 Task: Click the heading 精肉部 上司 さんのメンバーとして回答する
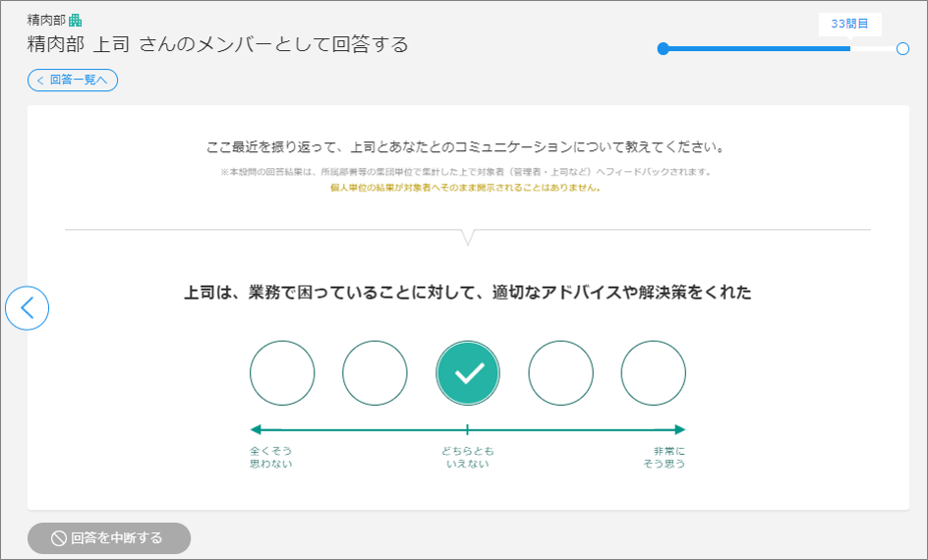218,44
